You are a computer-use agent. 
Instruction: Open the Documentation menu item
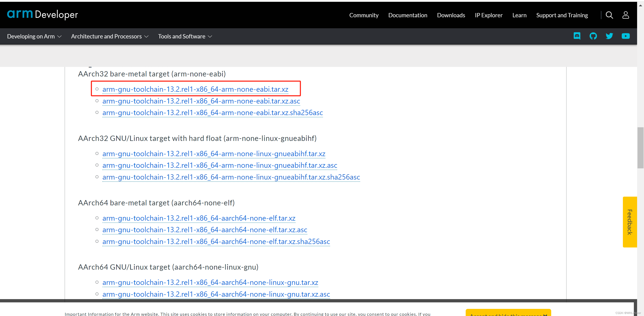pyautogui.click(x=407, y=15)
